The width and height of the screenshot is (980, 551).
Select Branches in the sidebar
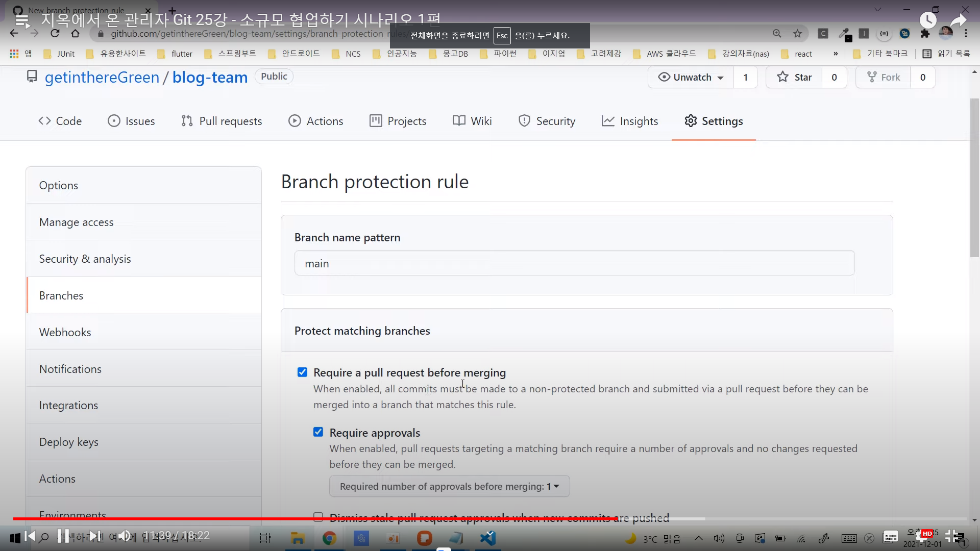click(144, 295)
